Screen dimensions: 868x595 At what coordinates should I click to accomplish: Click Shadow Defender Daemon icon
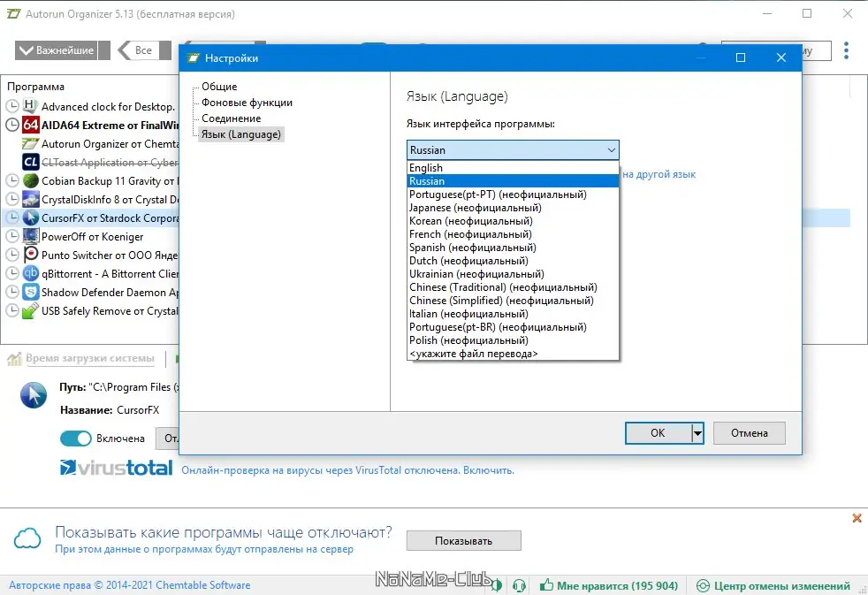[x=30, y=292]
